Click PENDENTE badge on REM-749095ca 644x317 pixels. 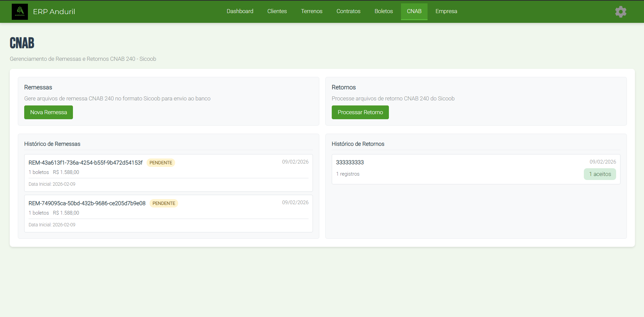pos(164,203)
